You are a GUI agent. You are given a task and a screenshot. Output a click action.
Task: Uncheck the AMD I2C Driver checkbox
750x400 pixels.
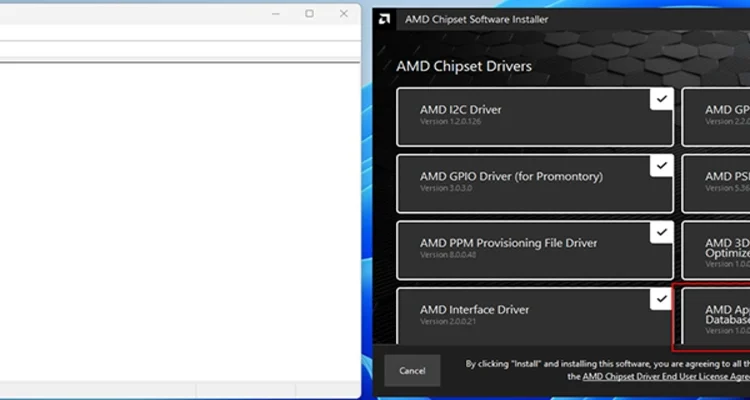pos(662,99)
